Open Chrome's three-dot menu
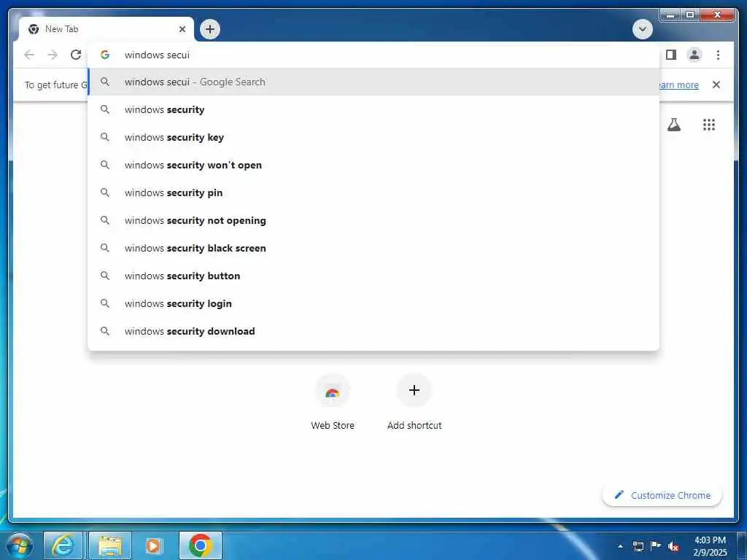Viewport: 747px width, 560px height. click(x=718, y=55)
